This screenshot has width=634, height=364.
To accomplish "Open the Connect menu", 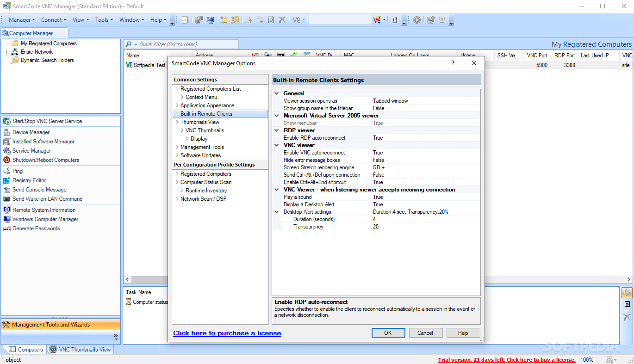I will [54, 20].
